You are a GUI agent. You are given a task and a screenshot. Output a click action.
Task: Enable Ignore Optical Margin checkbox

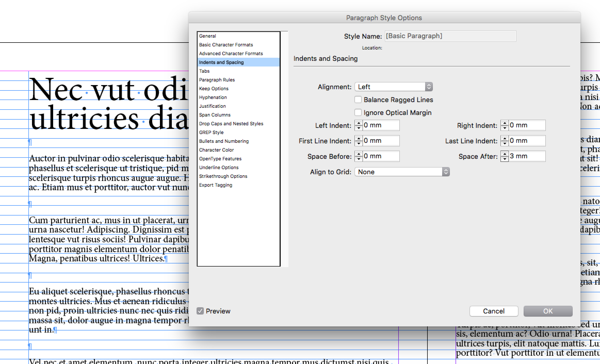pos(358,113)
